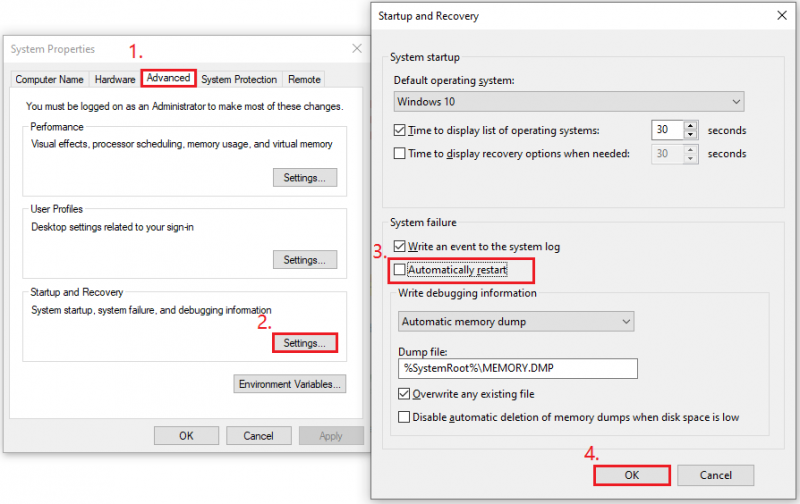Check the Automatically restart checkbox

(399, 269)
